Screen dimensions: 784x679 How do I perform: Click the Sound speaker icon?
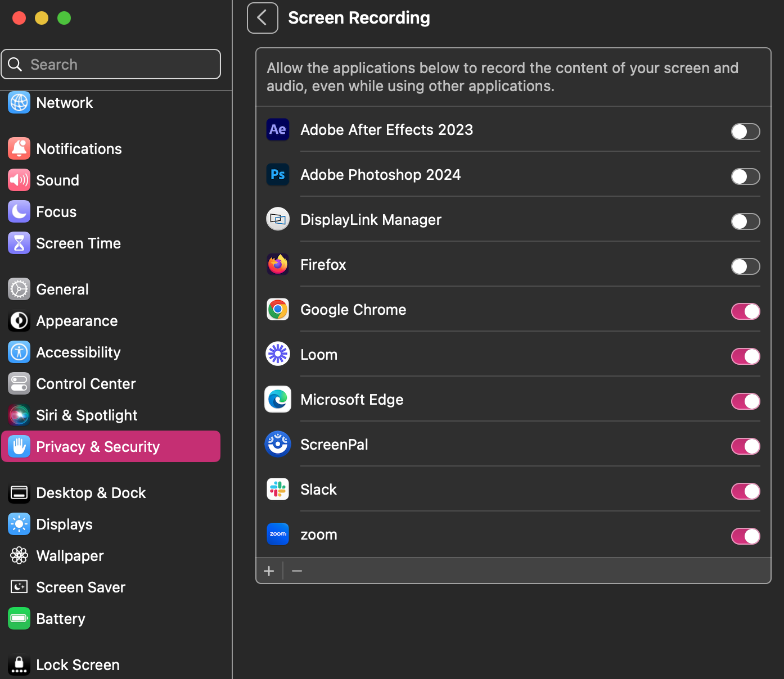pyautogui.click(x=19, y=180)
